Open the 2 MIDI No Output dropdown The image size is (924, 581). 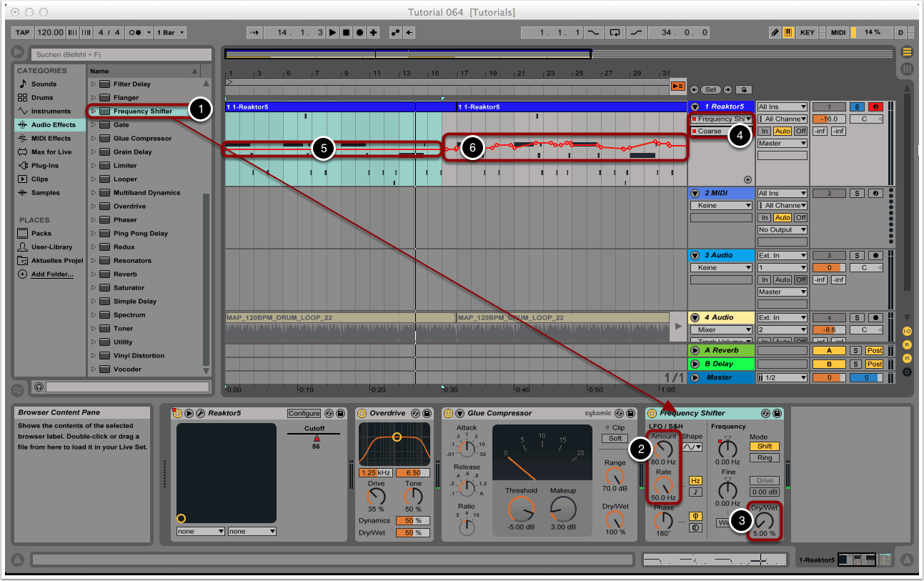pyautogui.click(x=782, y=230)
